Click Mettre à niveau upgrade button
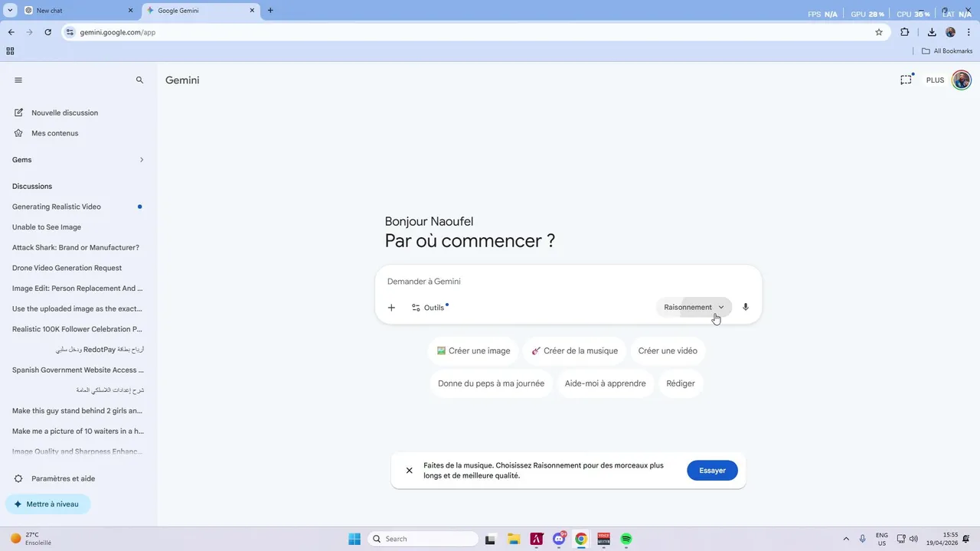Image resolution: width=980 pixels, height=551 pixels. click(47, 504)
